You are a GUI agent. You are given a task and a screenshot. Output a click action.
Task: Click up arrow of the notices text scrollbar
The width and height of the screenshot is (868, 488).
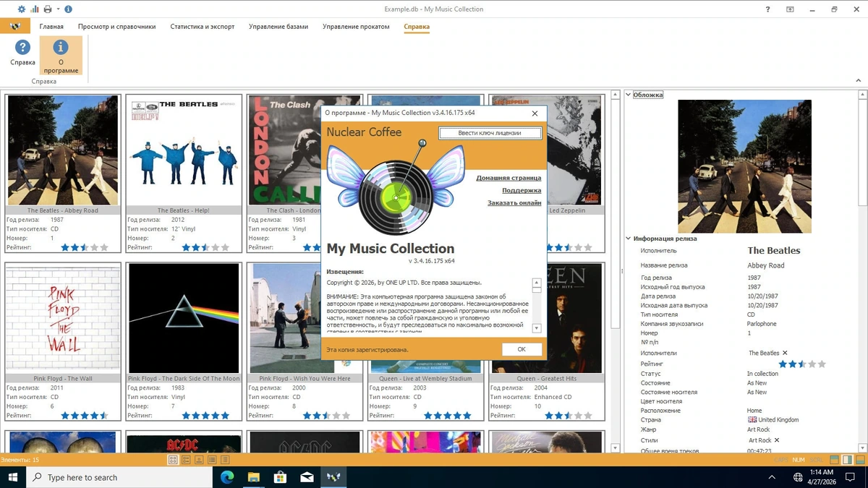point(537,283)
